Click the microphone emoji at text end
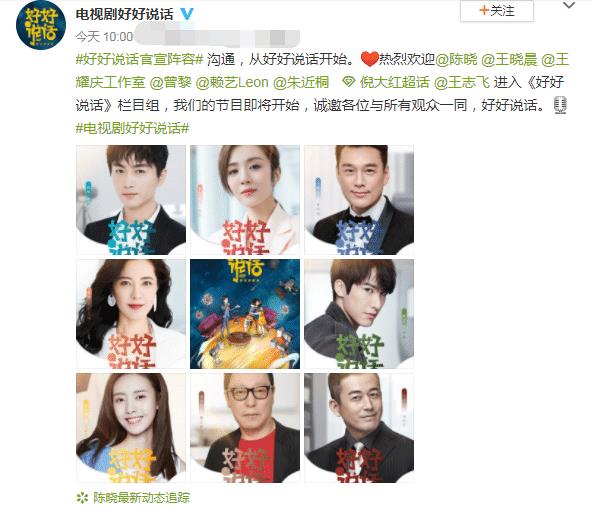 pyautogui.click(x=560, y=105)
